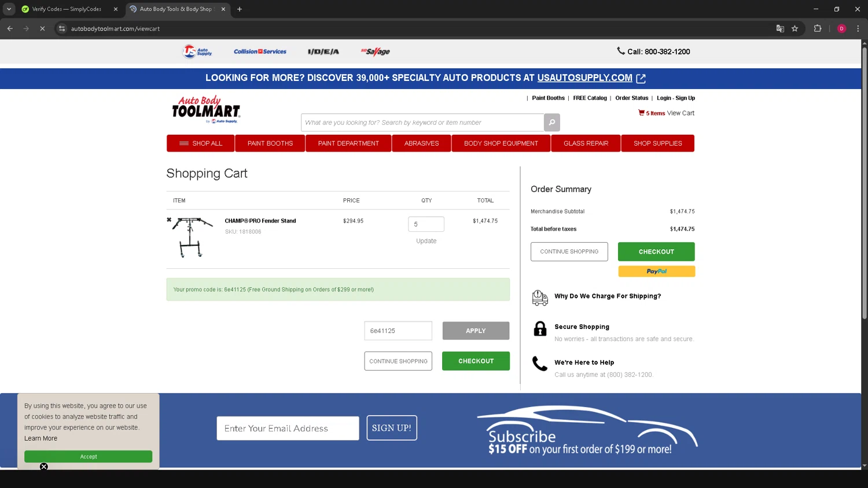Open SHOP SUPPLIES category
This screenshot has width=868, height=488.
pos(658,143)
